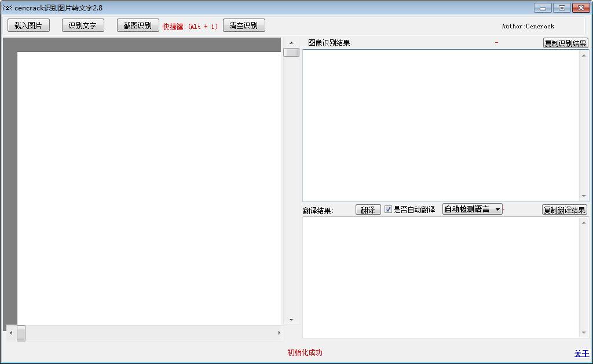Click the 翻译结果: label
The height and width of the screenshot is (364, 593).
pos(319,211)
